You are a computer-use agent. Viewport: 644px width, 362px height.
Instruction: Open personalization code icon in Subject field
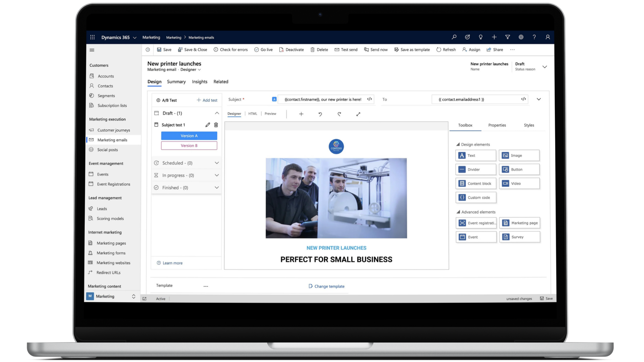[369, 99]
